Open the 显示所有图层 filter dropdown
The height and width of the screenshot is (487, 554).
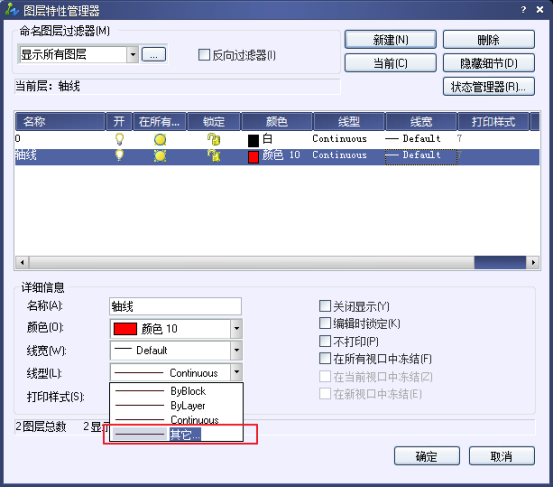tap(132, 55)
